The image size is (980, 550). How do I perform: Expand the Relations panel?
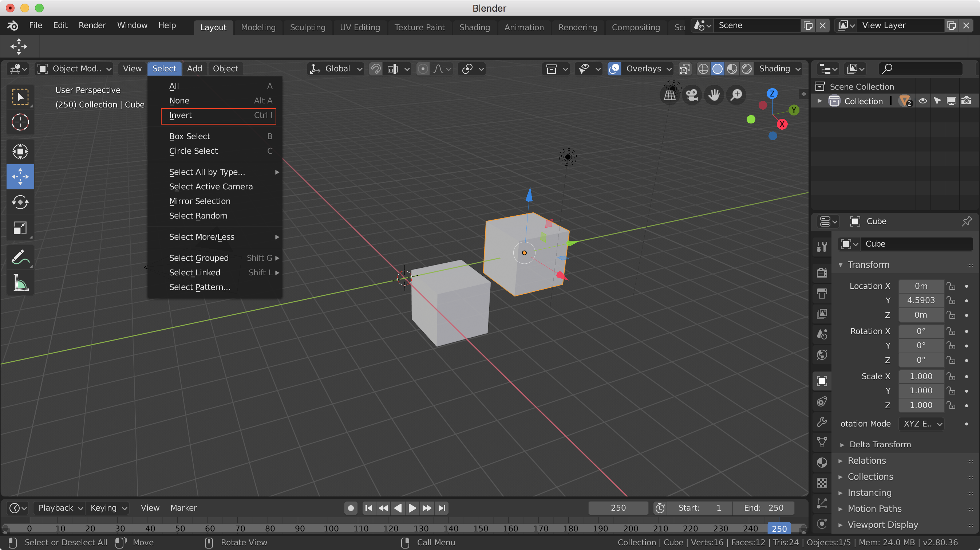coord(867,460)
